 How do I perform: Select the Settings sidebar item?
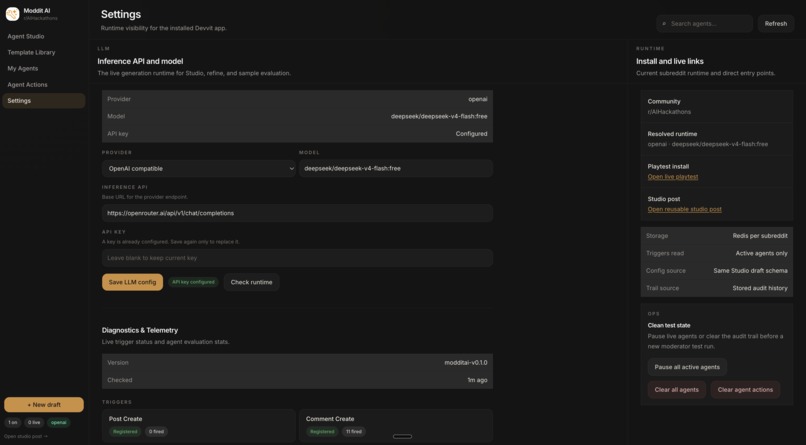point(44,101)
